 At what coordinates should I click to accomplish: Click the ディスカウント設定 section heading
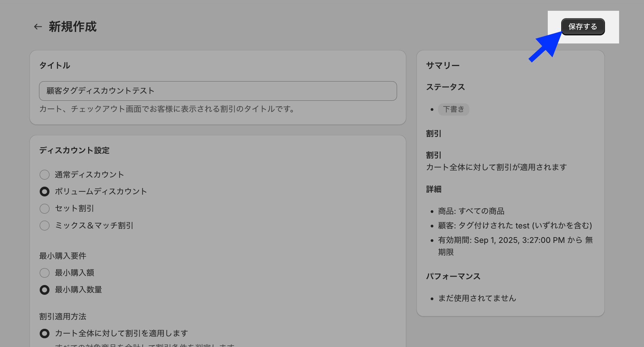[74, 150]
